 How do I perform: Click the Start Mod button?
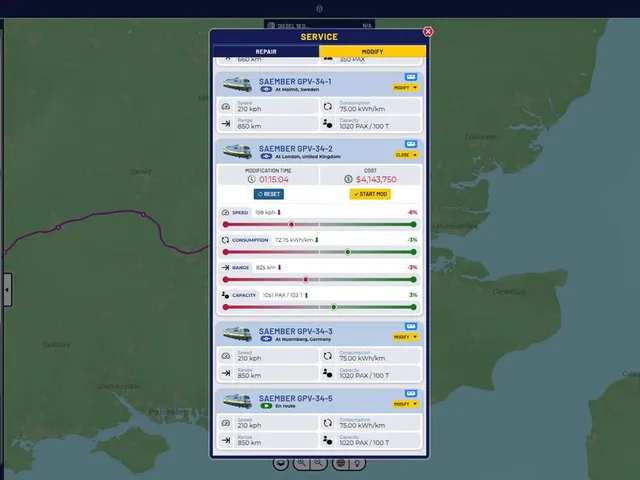click(x=370, y=194)
